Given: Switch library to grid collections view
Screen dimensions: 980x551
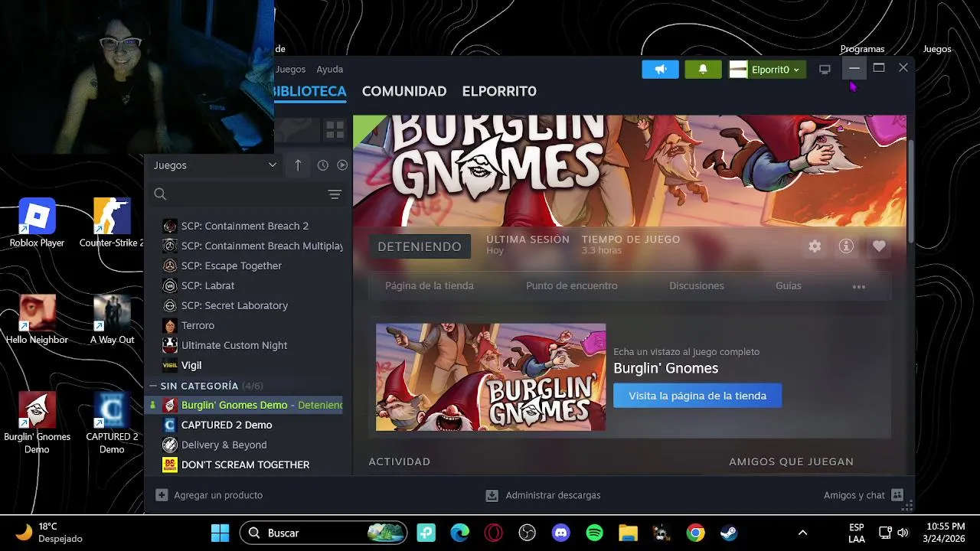Looking at the screenshot, I should tap(335, 130).
